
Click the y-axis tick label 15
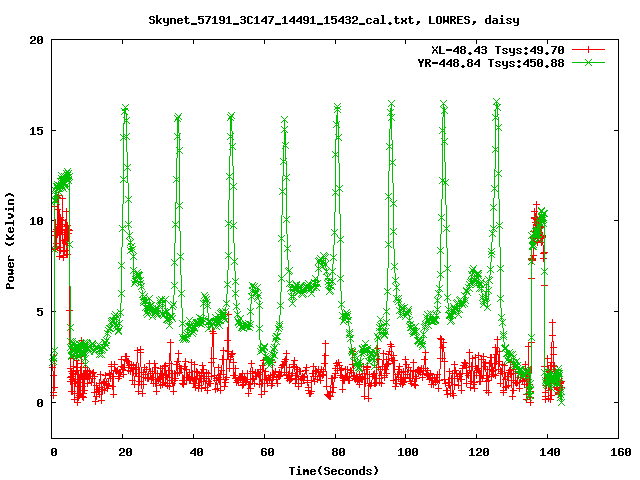tap(36, 131)
